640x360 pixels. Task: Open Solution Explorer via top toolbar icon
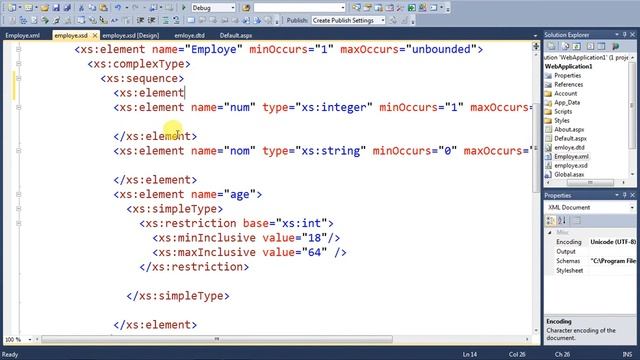tap(356, 8)
